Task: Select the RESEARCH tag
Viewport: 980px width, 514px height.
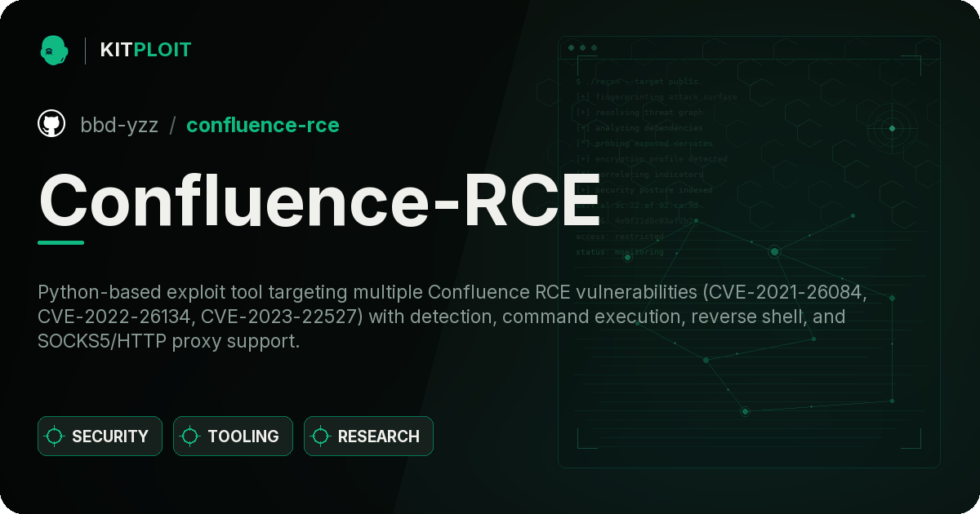Action: [x=368, y=436]
